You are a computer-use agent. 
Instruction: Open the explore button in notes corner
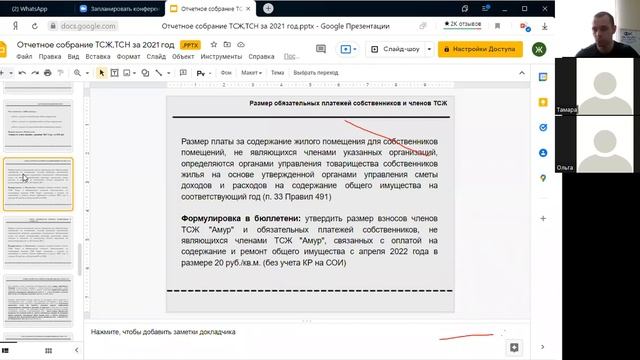(x=514, y=348)
